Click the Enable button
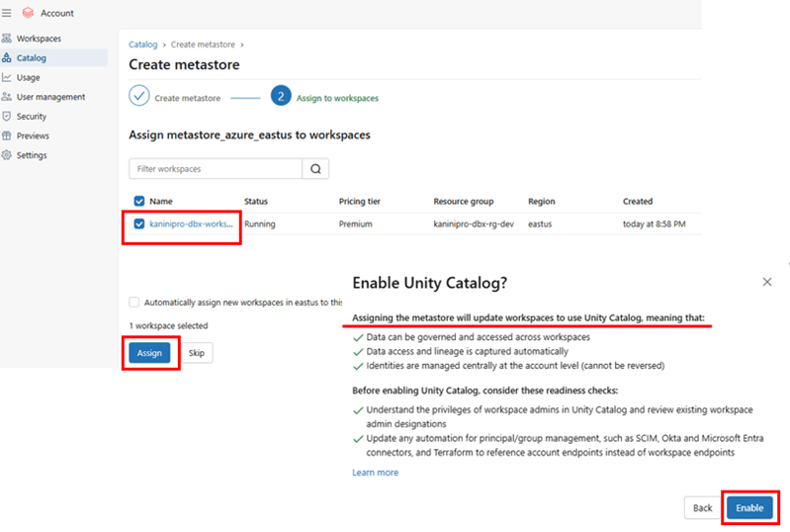 coord(749,508)
